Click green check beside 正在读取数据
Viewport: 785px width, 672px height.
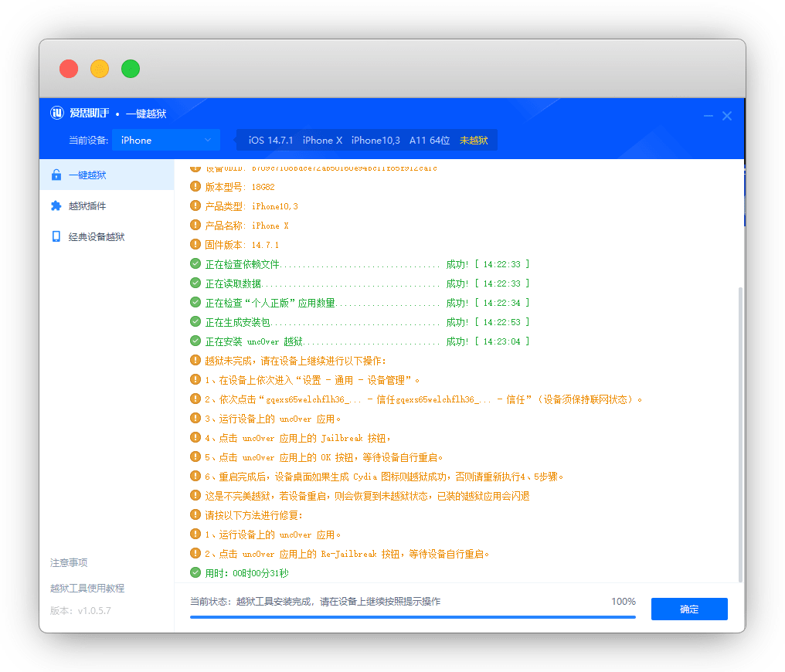[x=195, y=283]
